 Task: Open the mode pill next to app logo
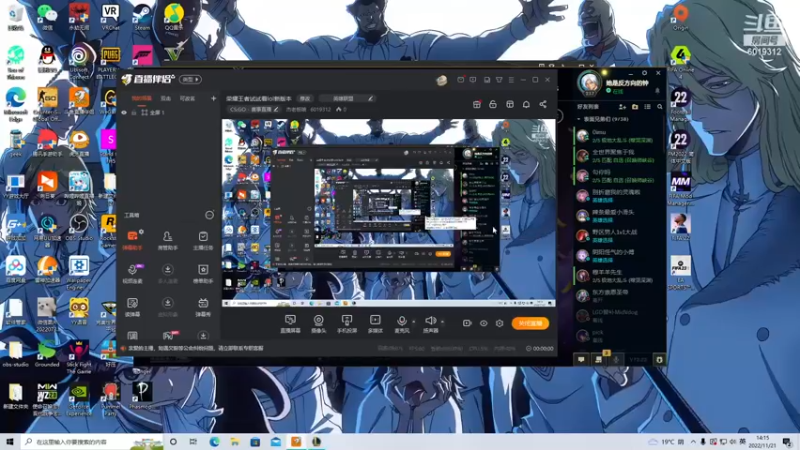190,80
